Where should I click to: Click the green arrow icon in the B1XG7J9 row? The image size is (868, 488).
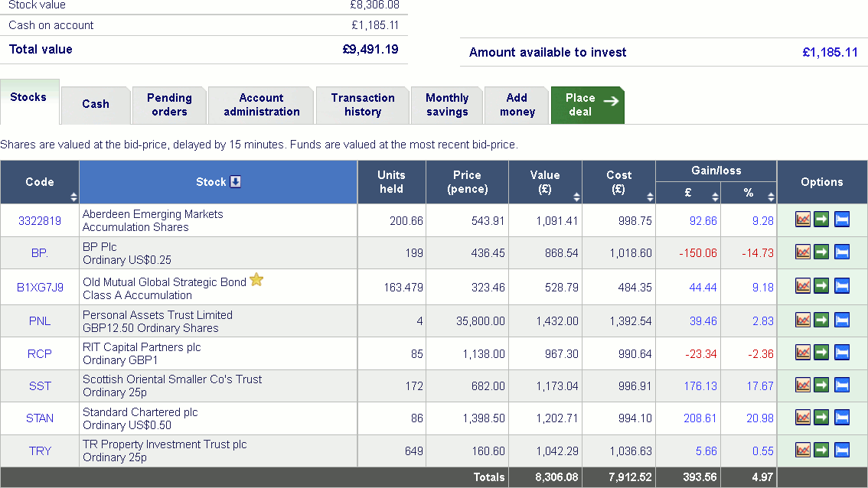tap(821, 286)
